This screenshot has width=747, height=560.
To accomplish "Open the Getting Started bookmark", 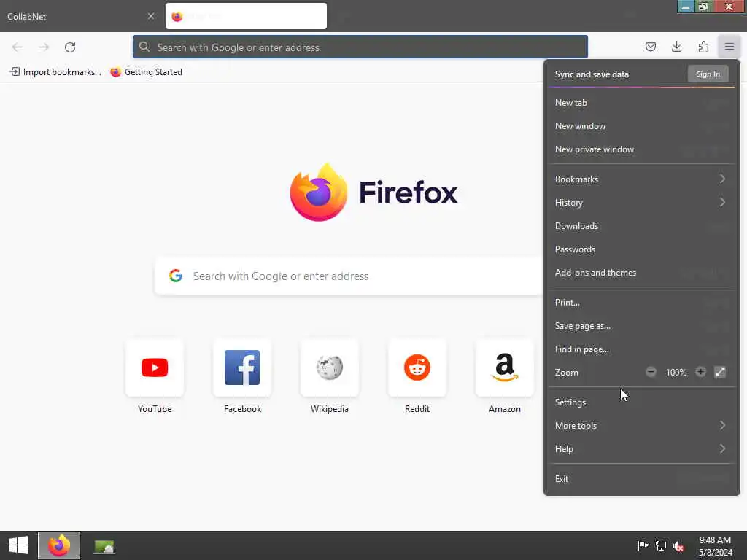I will [146, 72].
